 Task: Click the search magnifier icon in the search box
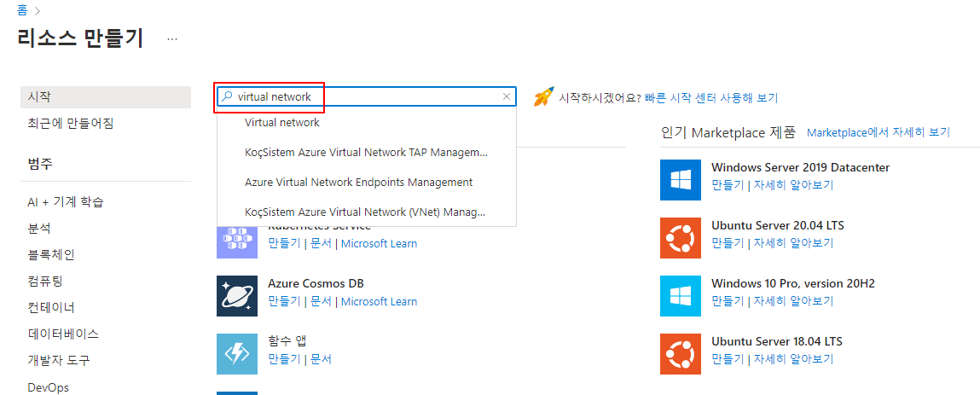pos(228,97)
